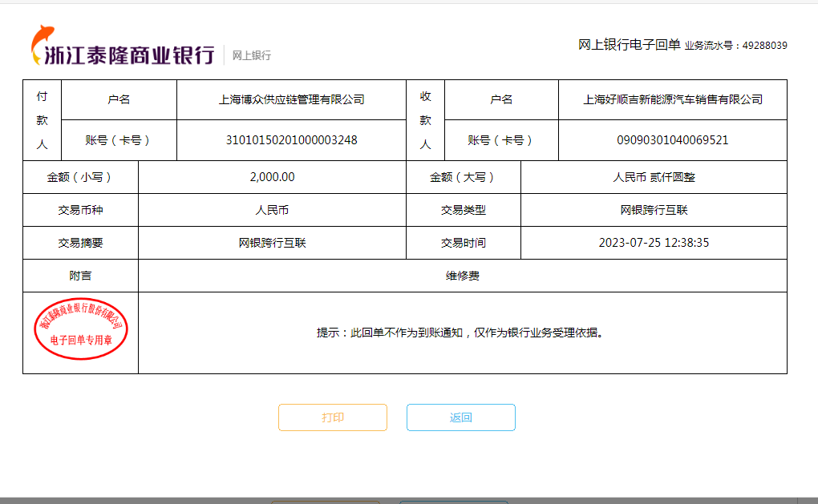Click the serial number 49288039
The height and width of the screenshot is (504, 818).
coord(764,46)
